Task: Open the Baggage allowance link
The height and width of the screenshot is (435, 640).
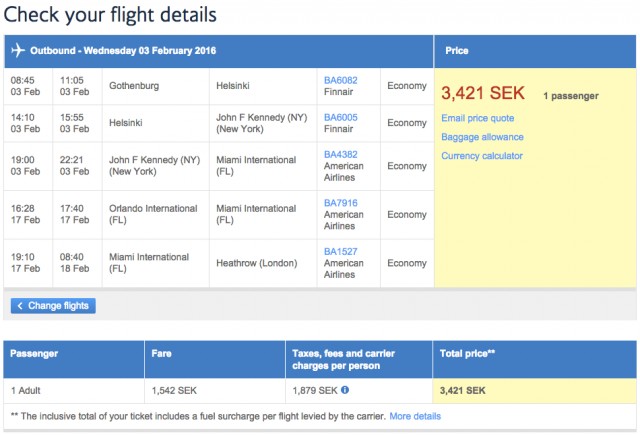Action: pos(482,137)
